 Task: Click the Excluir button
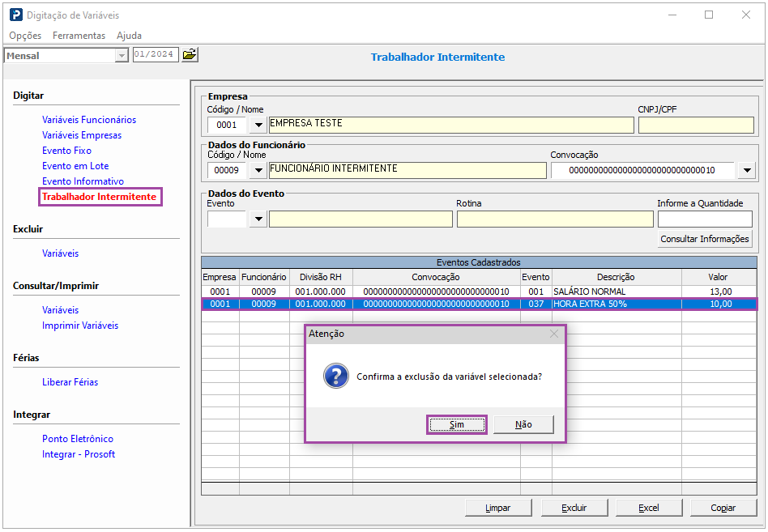click(574, 508)
